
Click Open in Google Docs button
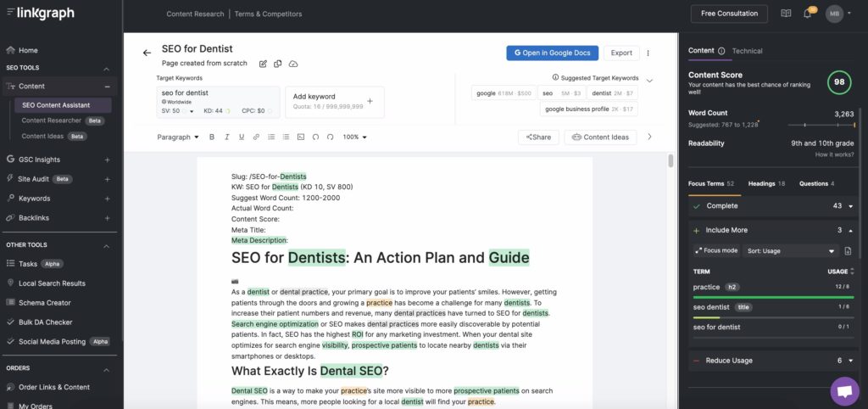coord(553,53)
